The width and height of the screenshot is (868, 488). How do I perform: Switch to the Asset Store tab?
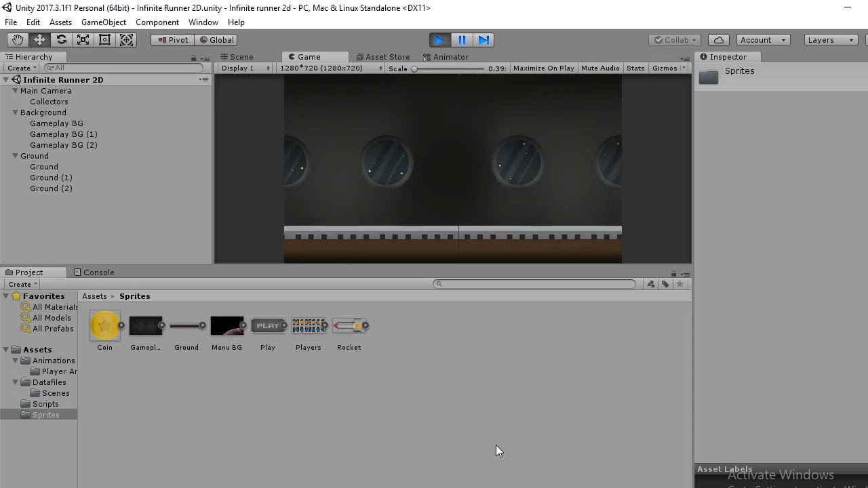coord(383,57)
